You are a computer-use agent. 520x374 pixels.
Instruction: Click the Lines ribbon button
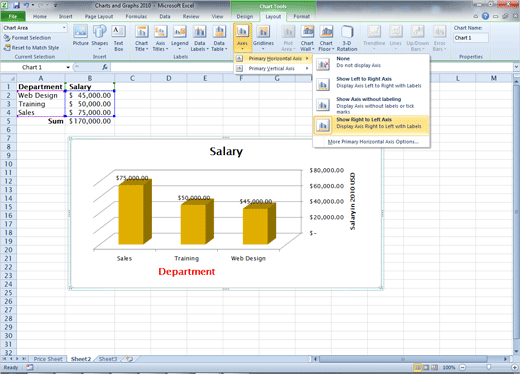click(x=395, y=37)
